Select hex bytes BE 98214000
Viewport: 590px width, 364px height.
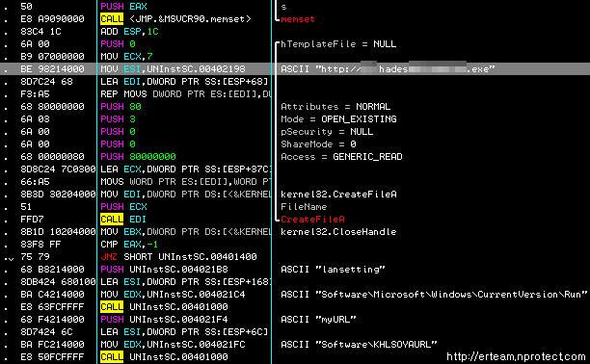click(52, 68)
